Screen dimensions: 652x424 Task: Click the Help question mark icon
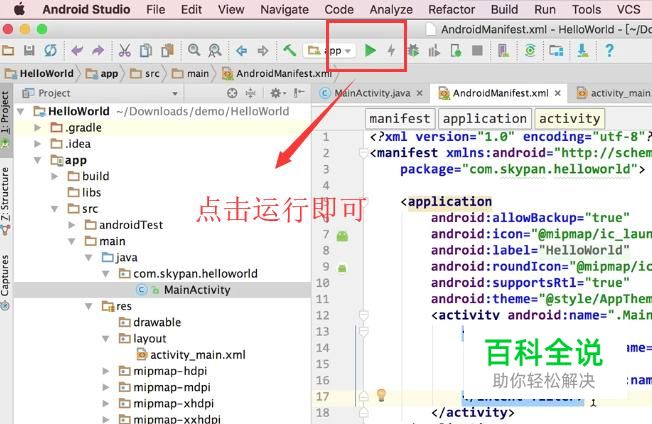(609, 51)
